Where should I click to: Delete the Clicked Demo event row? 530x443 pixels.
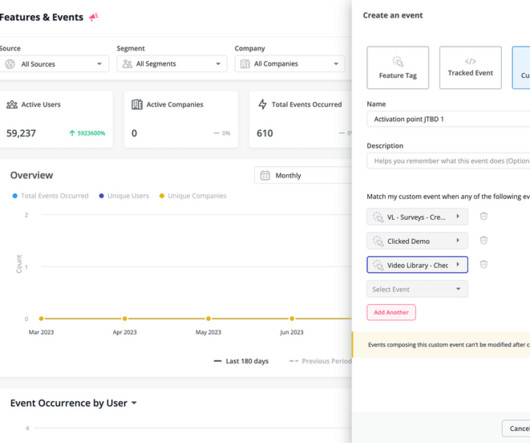point(484,240)
